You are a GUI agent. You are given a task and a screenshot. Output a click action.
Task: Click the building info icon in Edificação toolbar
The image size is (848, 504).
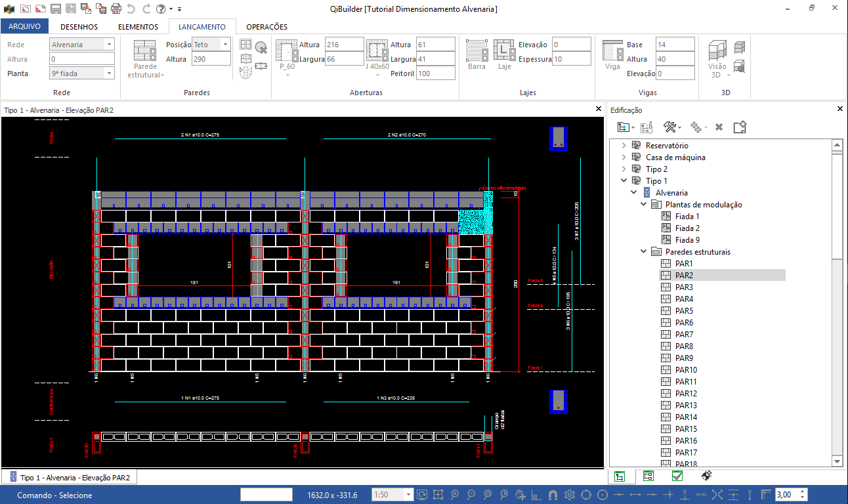click(x=647, y=127)
